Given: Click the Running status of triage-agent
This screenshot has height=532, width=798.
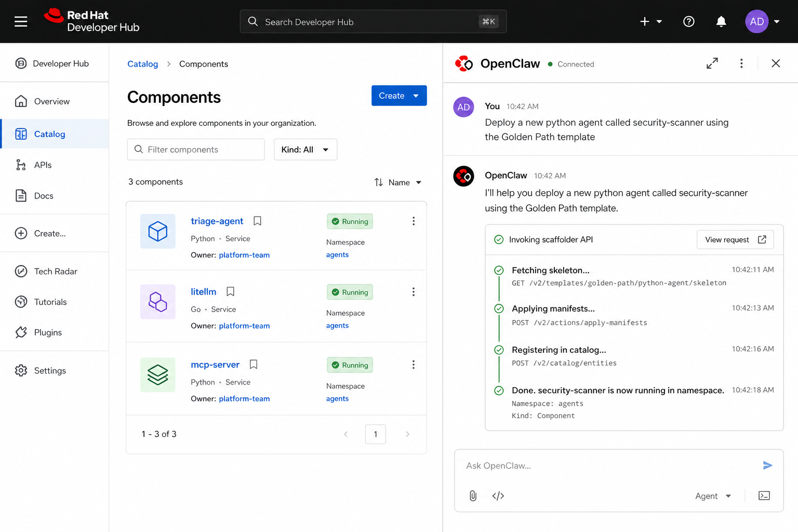Looking at the screenshot, I should tap(350, 221).
